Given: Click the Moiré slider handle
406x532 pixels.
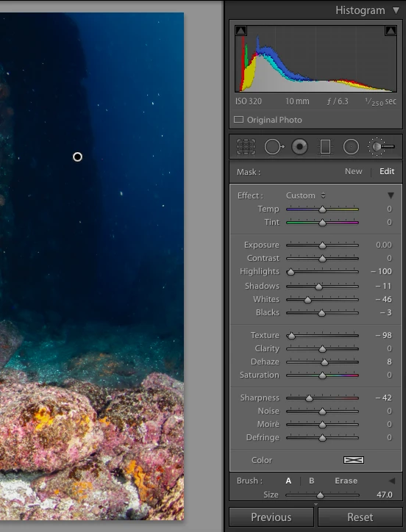Looking at the screenshot, I should click(322, 425).
